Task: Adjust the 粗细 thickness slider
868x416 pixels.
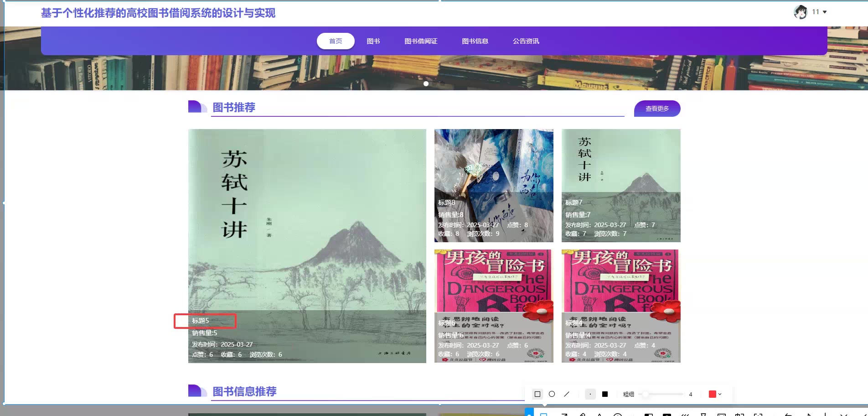Action: pyautogui.click(x=661, y=394)
